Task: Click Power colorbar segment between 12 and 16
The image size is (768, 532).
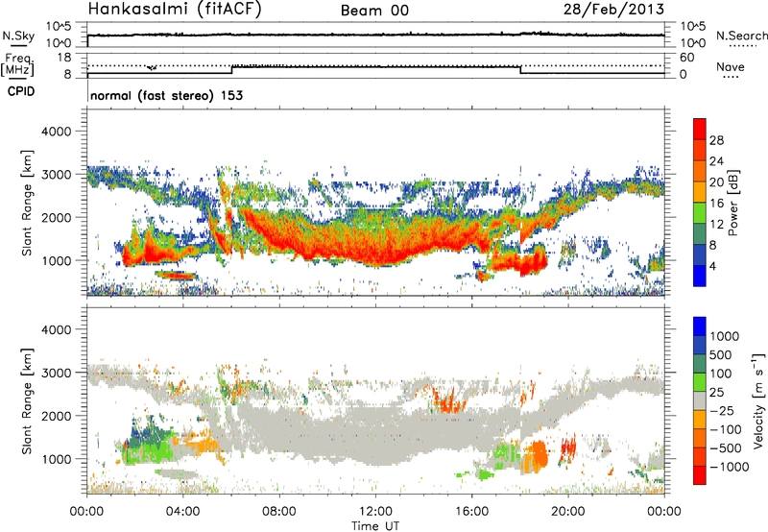Action: click(x=700, y=212)
